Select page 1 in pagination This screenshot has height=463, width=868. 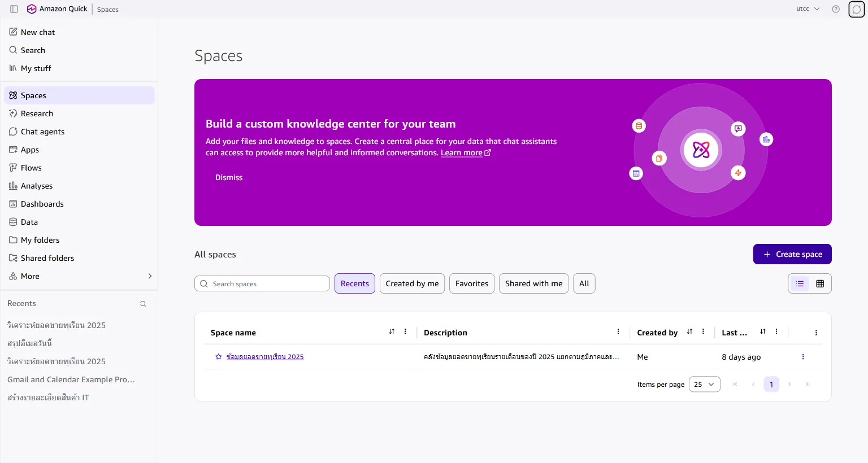[771, 384]
